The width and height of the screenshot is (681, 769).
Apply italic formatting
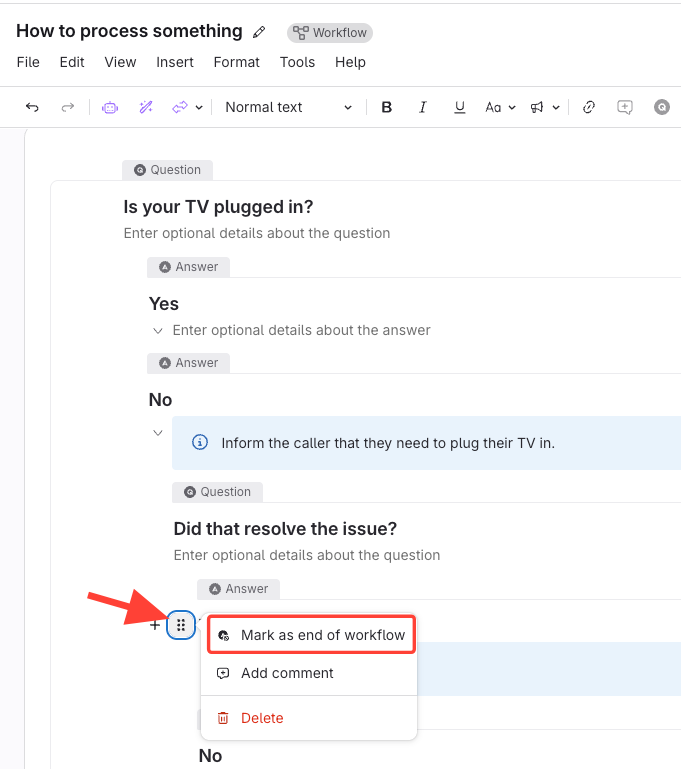point(422,107)
